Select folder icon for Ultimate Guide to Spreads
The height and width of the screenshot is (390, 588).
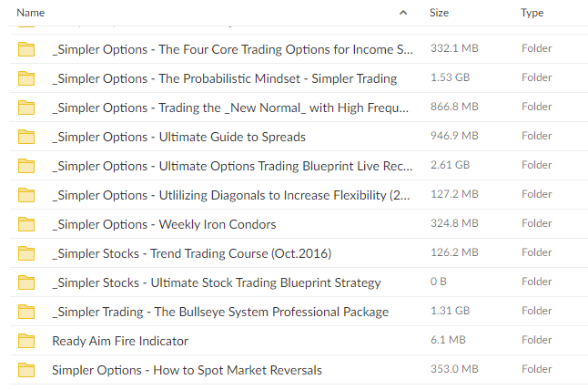26,137
